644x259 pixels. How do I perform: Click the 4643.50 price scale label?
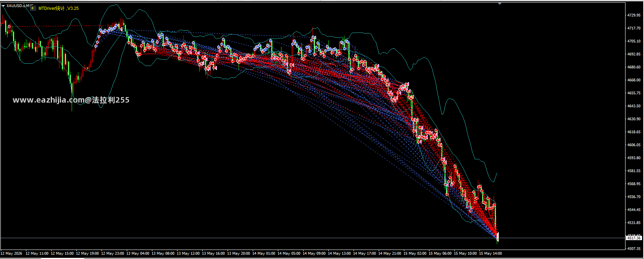634,106
